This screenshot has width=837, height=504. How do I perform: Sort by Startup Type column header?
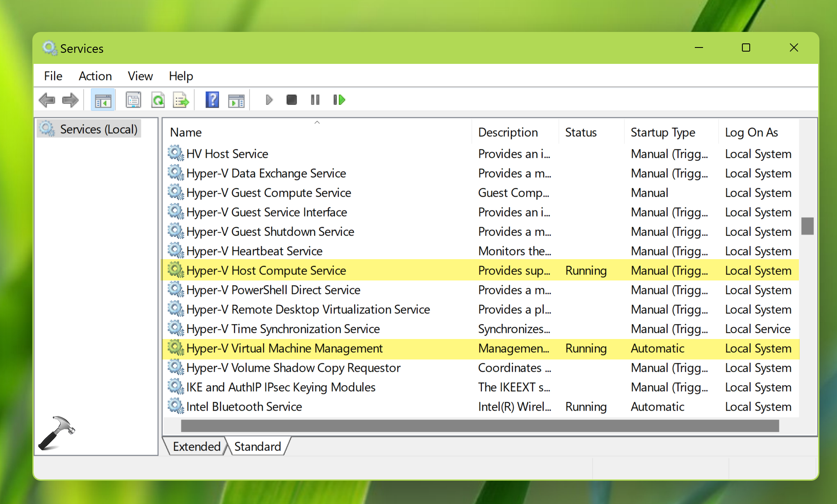[662, 133]
